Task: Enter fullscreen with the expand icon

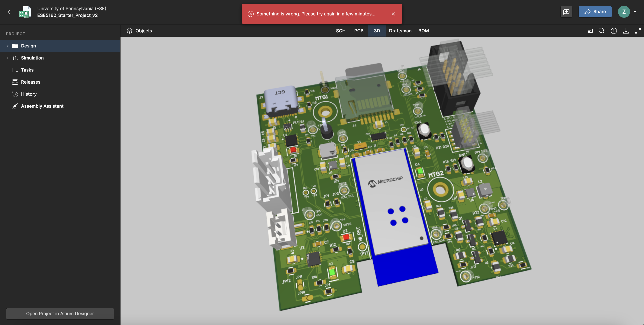Action: pyautogui.click(x=638, y=31)
